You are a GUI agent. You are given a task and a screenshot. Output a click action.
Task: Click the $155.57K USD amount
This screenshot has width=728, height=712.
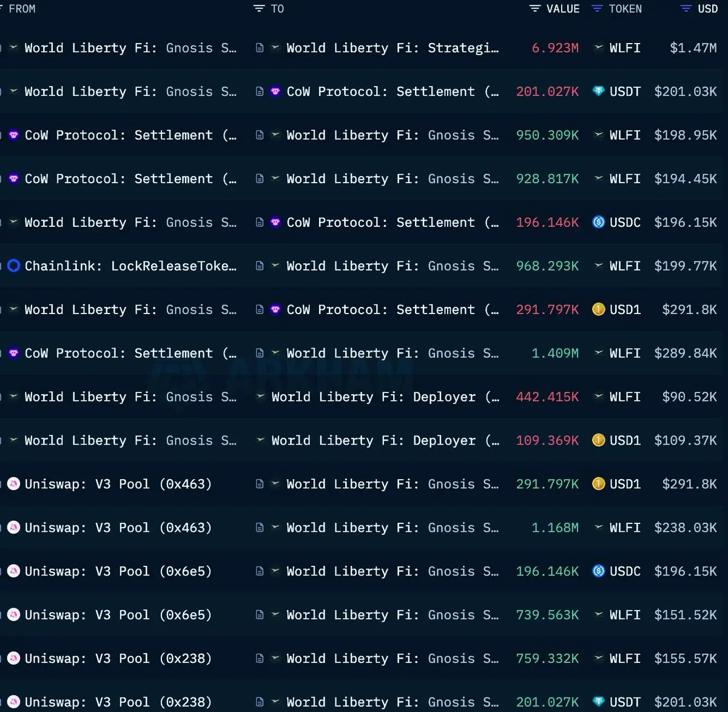pos(686,659)
